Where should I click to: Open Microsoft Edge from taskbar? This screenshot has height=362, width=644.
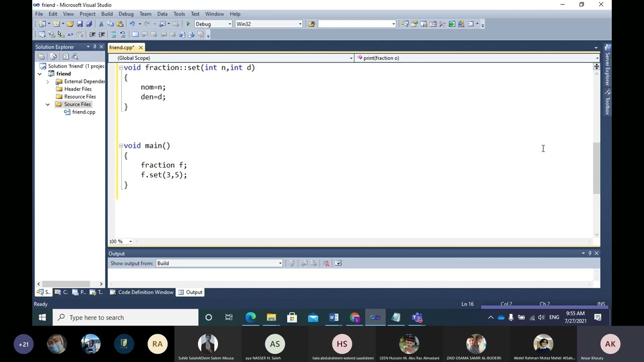[x=251, y=317]
